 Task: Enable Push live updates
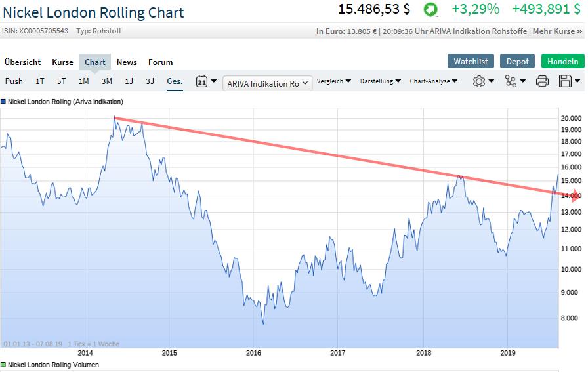coord(14,81)
